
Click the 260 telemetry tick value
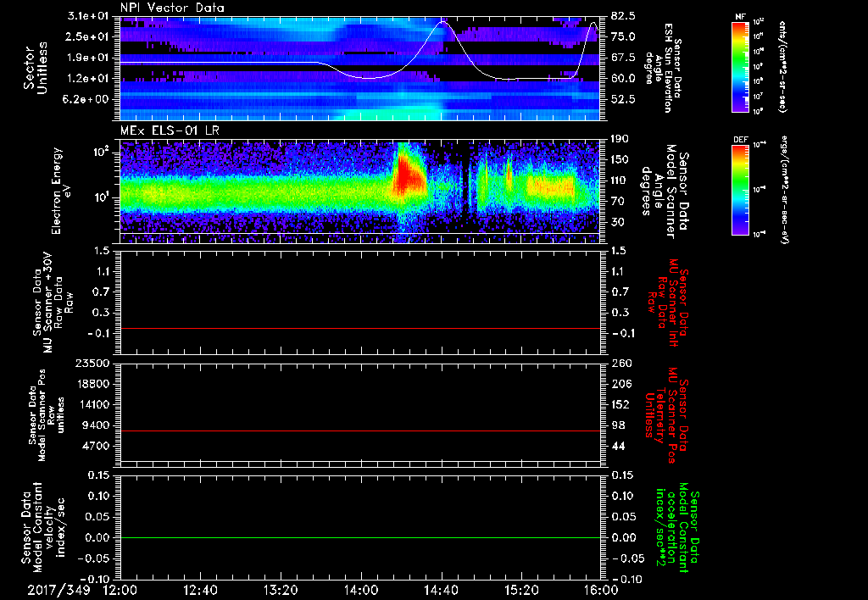click(620, 363)
